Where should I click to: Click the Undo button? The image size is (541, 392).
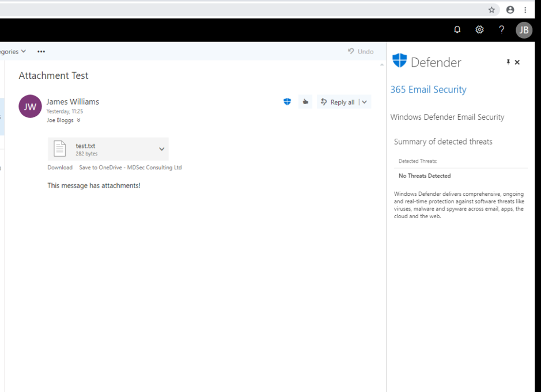pyautogui.click(x=361, y=51)
